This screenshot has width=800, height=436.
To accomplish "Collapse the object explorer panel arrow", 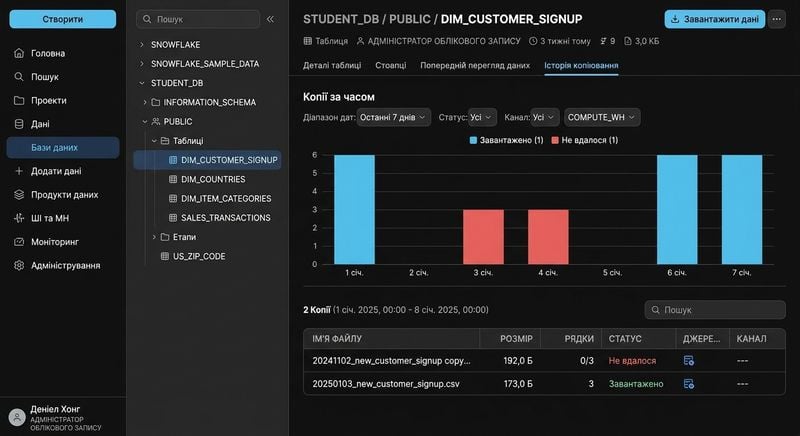I will (270, 19).
